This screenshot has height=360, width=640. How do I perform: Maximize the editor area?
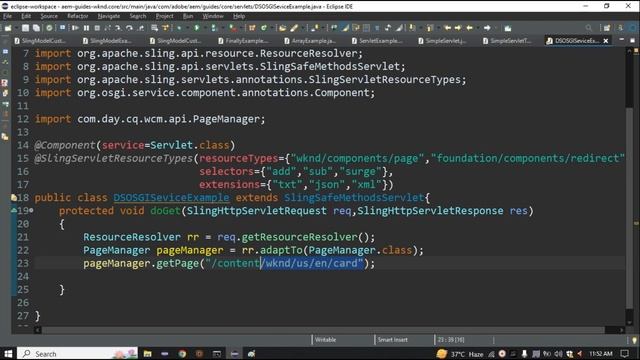(632, 40)
